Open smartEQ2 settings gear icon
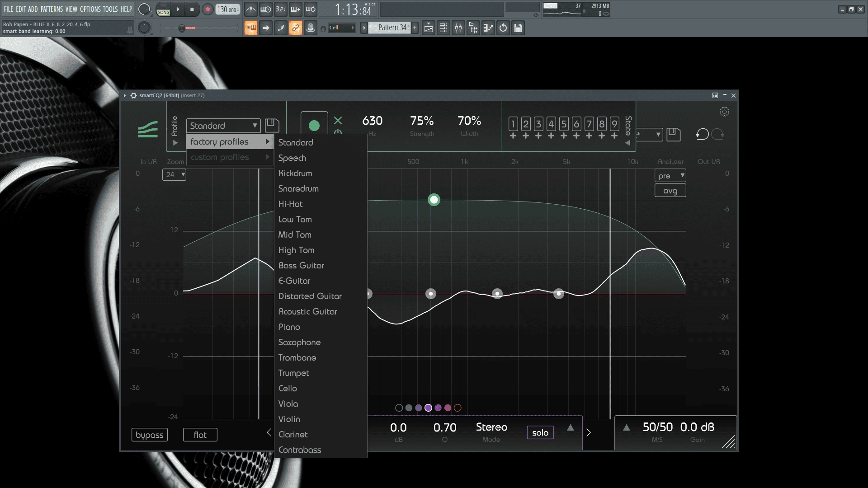868x488 pixels. click(724, 112)
